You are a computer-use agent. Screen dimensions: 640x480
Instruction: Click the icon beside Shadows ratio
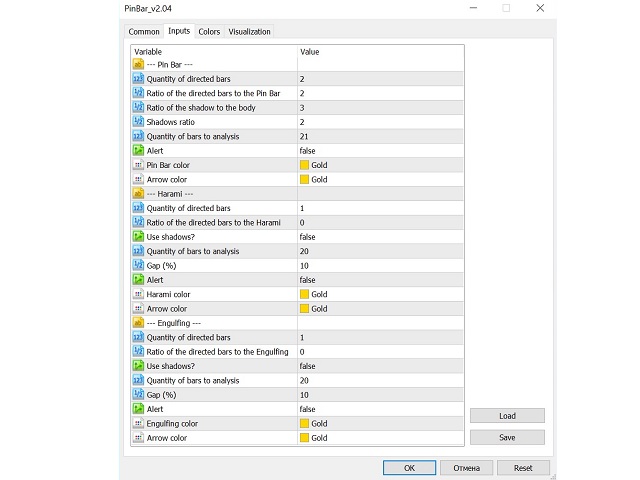(x=138, y=122)
